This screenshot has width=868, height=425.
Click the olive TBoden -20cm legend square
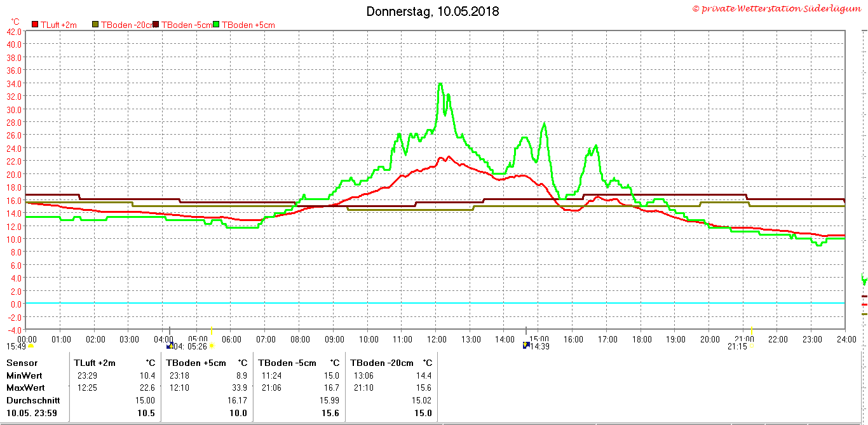(96, 25)
